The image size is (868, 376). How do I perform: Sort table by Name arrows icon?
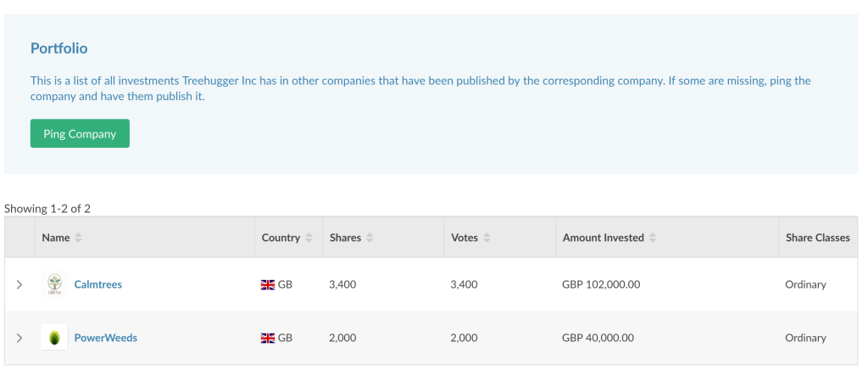tap(78, 238)
